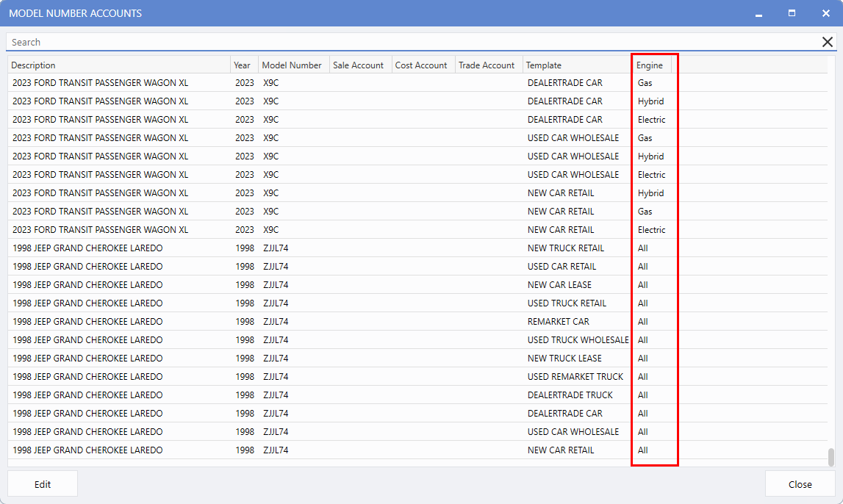
Task: Click DEALERTRADE CAR template in Ford Hybrid row
Action: [x=565, y=101]
